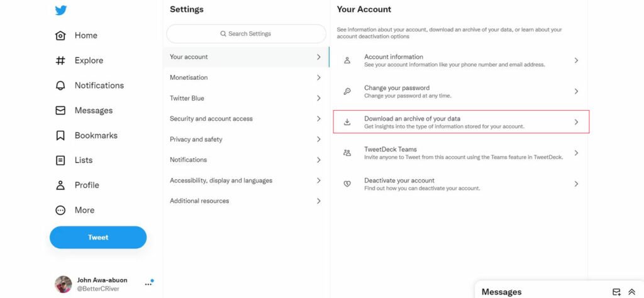Open account options next to @BetterCRiver
Image resolution: width=644 pixels, height=298 pixels.
click(x=148, y=284)
